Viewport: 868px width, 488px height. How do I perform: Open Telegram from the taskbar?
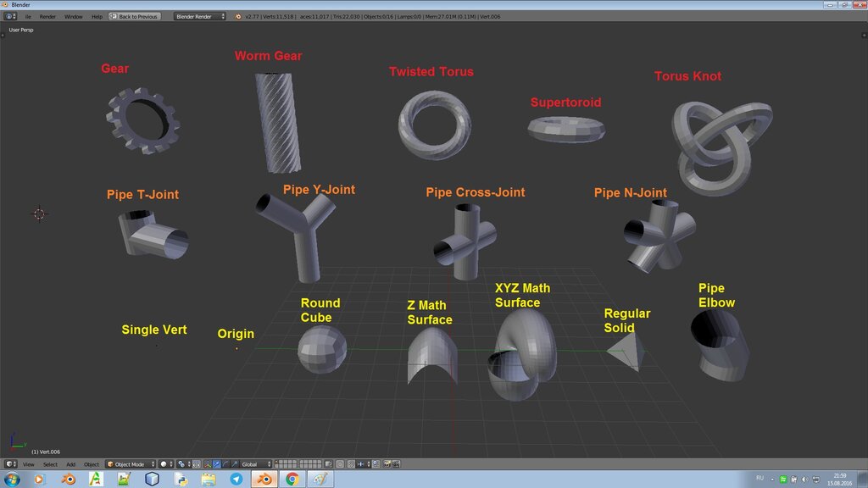click(236, 480)
